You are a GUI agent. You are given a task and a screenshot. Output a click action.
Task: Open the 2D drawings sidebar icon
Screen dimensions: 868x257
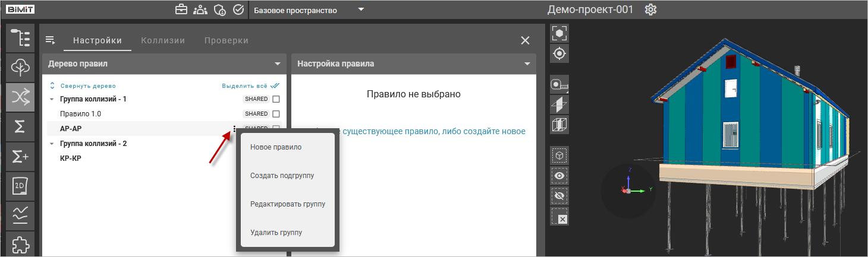pos(20,186)
